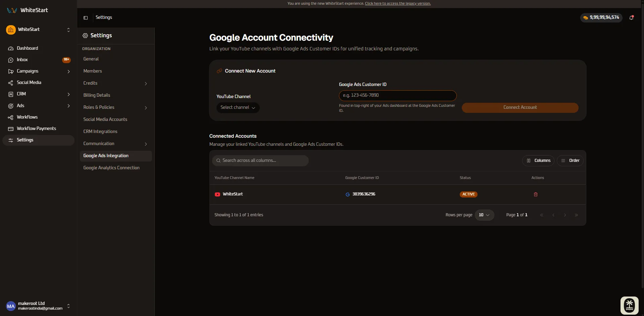This screenshot has height=316, width=644.
Task: Click the Order button
Action: pyautogui.click(x=570, y=161)
